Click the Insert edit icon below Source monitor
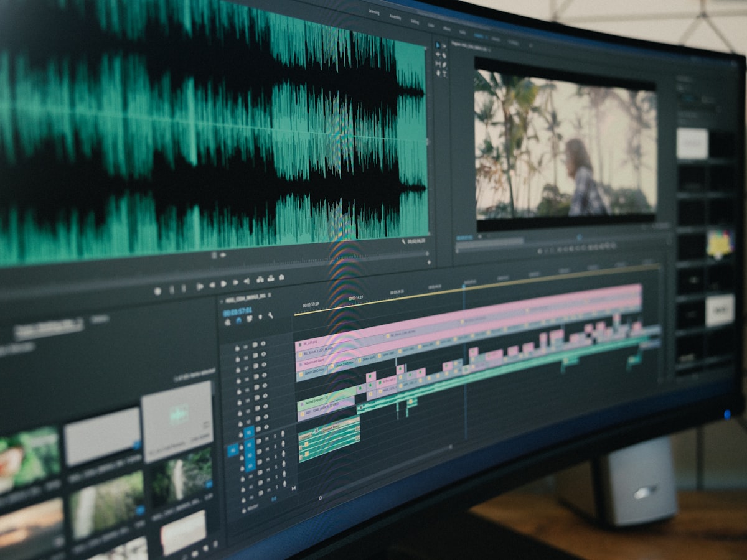This screenshot has width=747, height=560. pos(260,280)
